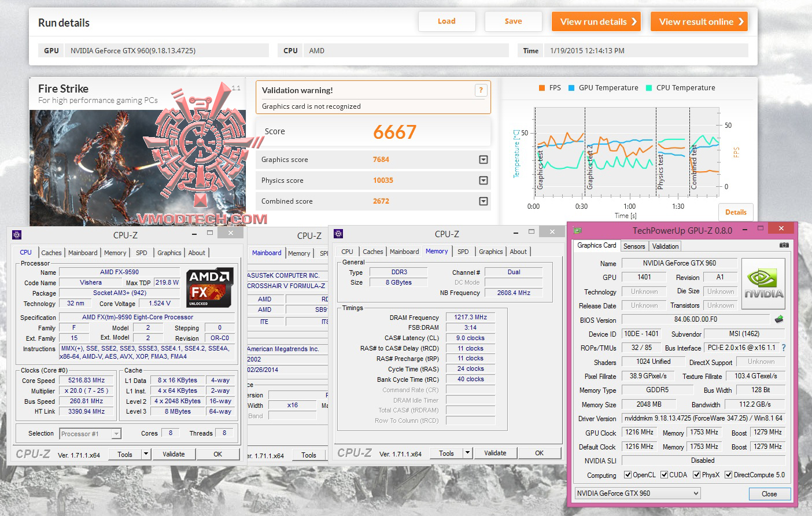This screenshot has height=516, width=812.
Task: Click the NB Frequency value 2608.4 MHz
Action: 514,293
